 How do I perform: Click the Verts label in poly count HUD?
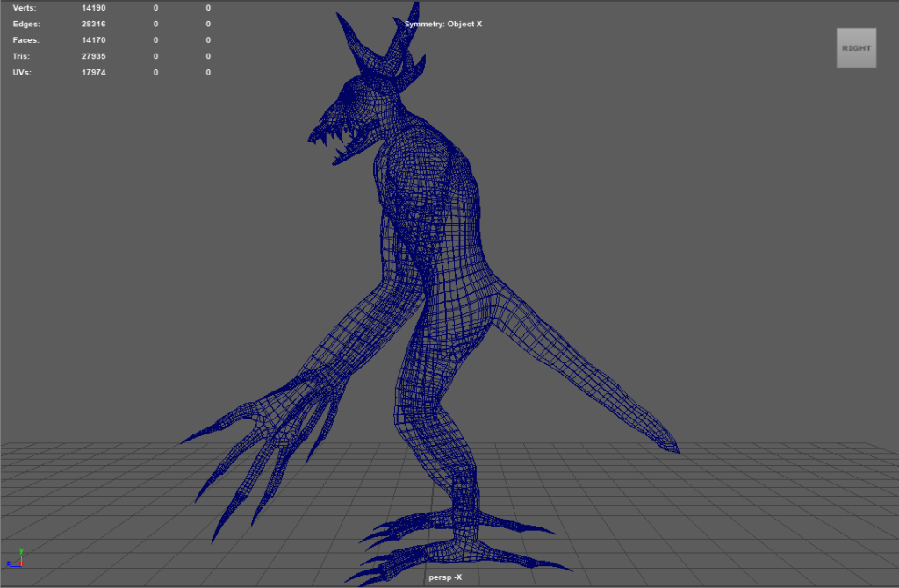25,8
